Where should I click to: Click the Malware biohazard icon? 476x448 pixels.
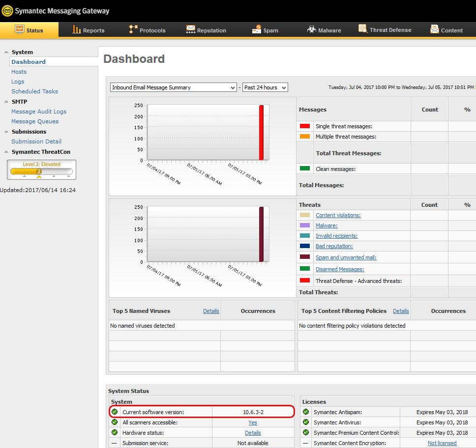click(x=311, y=29)
